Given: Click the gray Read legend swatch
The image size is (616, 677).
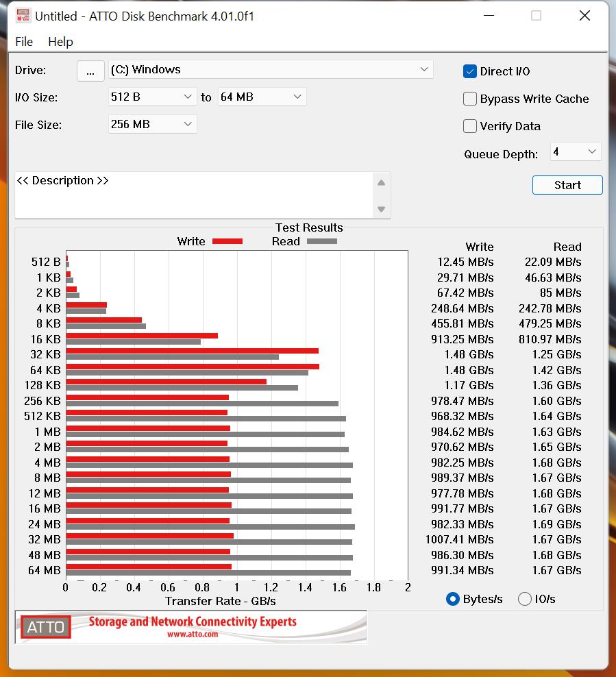Looking at the screenshot, I should (x=321, y=241).
